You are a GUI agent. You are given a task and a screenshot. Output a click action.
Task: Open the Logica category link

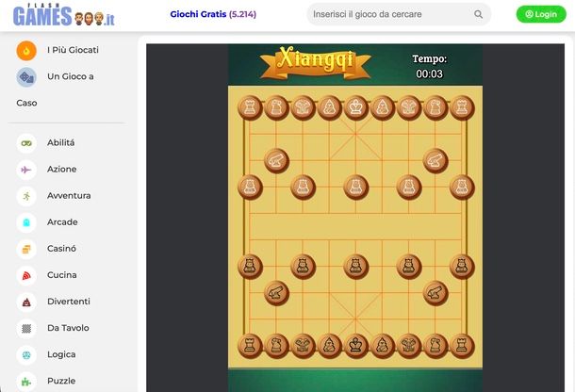(61, 354)
